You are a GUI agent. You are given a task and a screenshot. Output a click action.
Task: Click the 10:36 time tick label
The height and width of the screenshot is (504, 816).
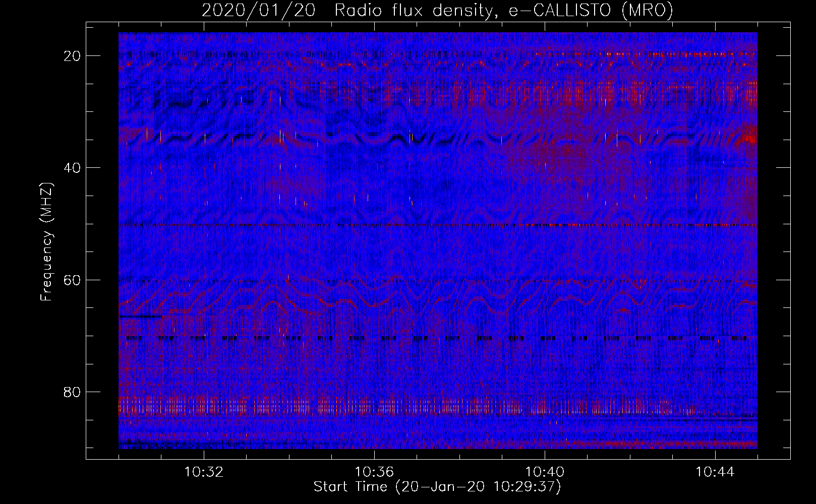pos(374,472)
